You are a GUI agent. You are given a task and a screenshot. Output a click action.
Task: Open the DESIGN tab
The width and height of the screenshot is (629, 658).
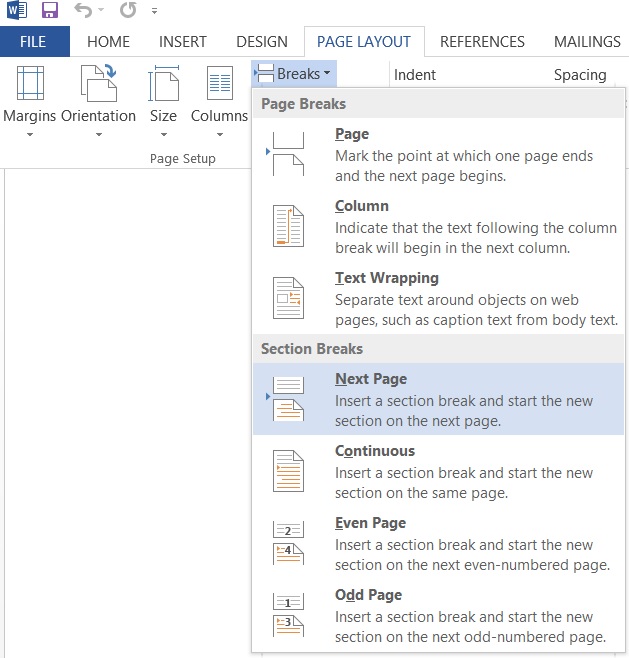pyautogui.click(x=262, y=42)
